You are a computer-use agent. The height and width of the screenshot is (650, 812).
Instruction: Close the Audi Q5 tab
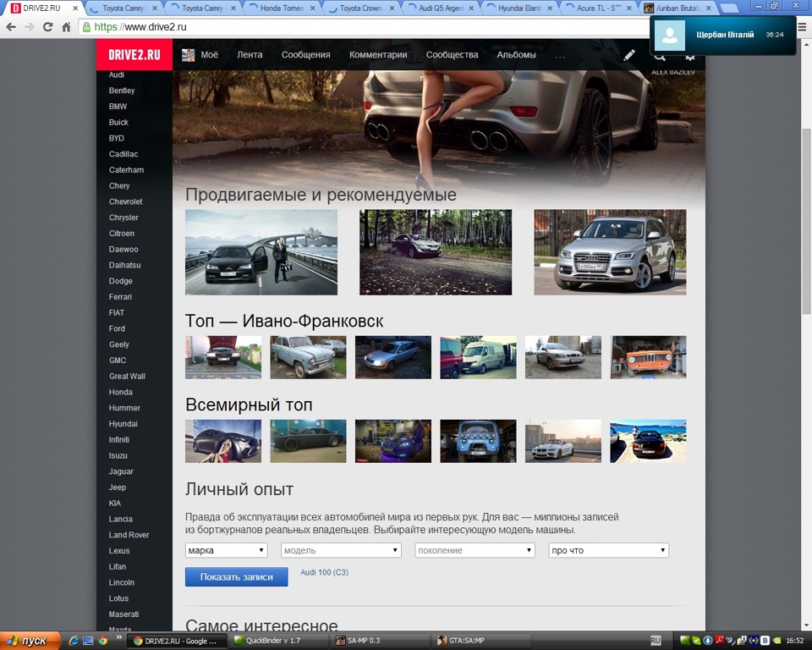coord(470,8)
